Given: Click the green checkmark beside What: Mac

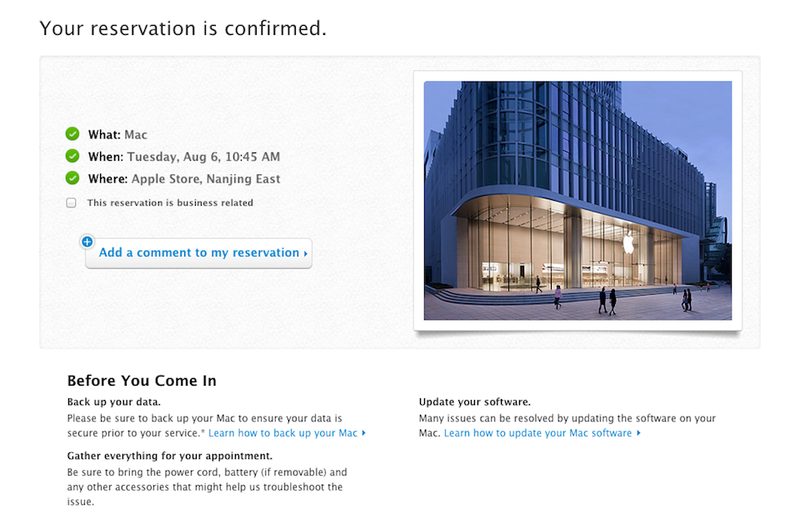Looking at the screenshot, I should [x=72, y=134].
